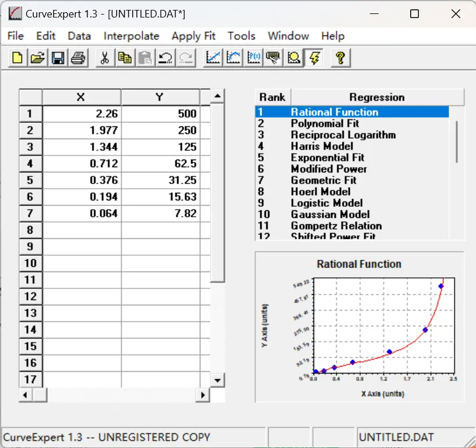This screenshot has width=476, height=448.
Task: Run CurveFinder with the lightning bolt icon
Action: coord(315,58)
